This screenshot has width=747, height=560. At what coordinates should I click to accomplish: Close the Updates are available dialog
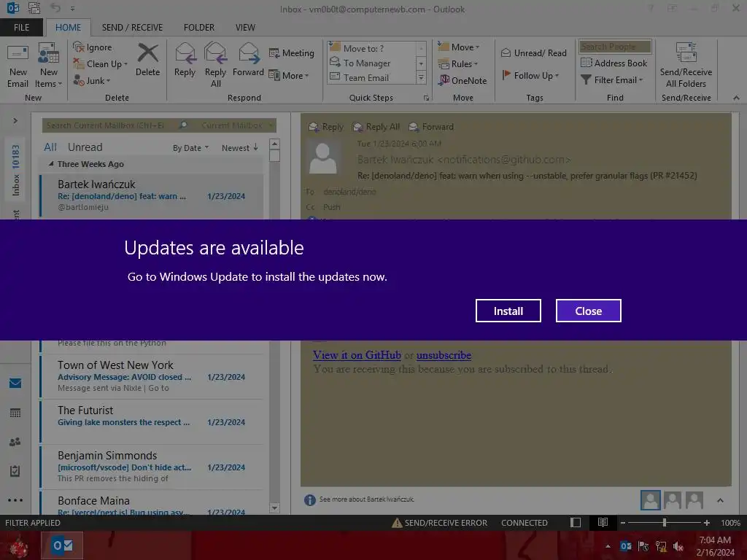[x=589, y=311]
